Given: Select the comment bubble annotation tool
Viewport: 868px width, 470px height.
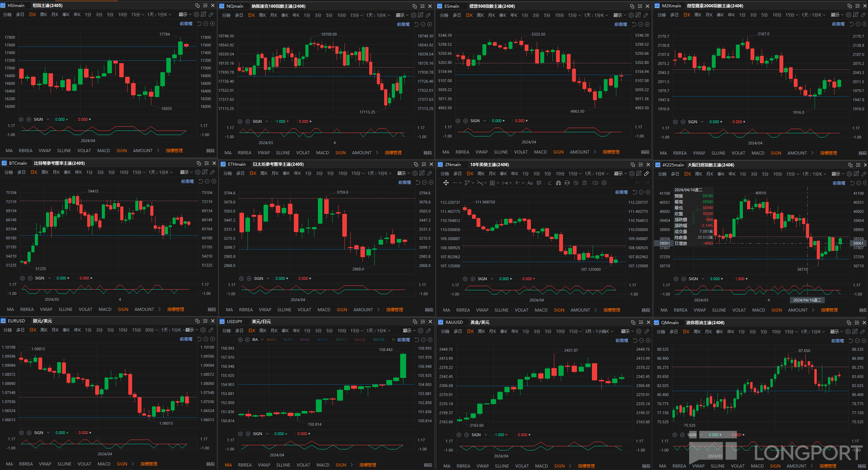Looking at the screenshot, I should tap(539, 183).
